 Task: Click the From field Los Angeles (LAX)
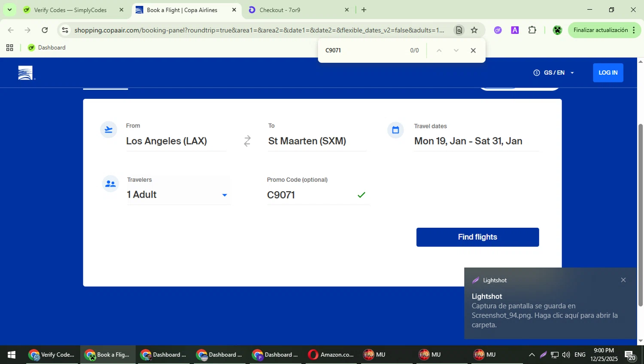pos(176,141)
